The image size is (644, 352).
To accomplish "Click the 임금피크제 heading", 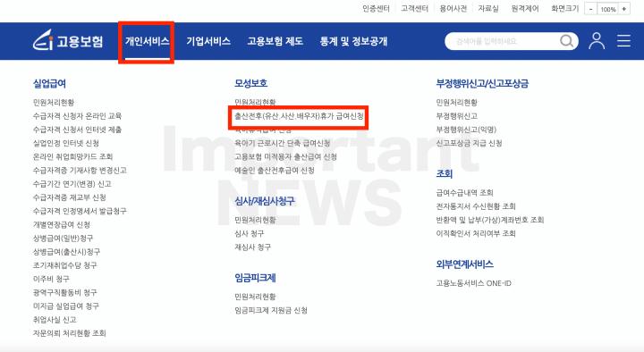I will [x=255, y=278].
